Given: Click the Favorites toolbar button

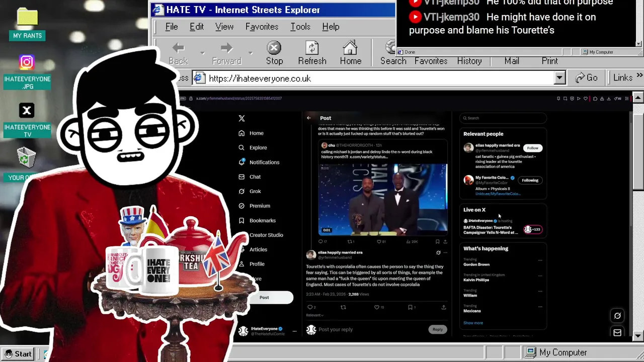Looking at the screenshot, I should point(431,61).
